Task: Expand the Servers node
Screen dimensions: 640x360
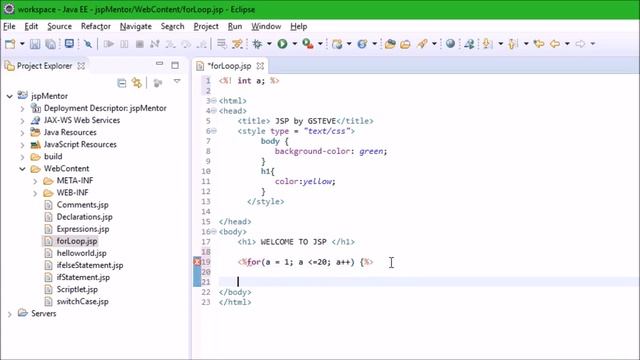Action: (9, 314)
